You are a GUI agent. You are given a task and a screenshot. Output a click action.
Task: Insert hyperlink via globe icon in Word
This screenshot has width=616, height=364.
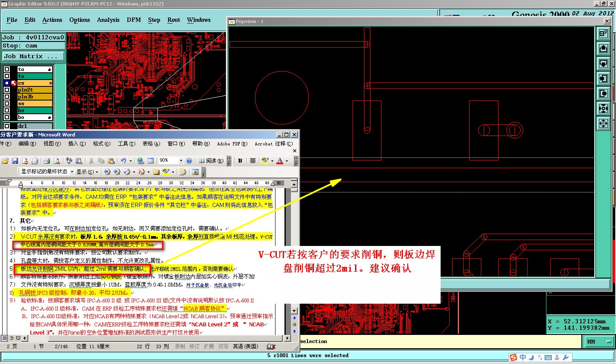(140, 161)
